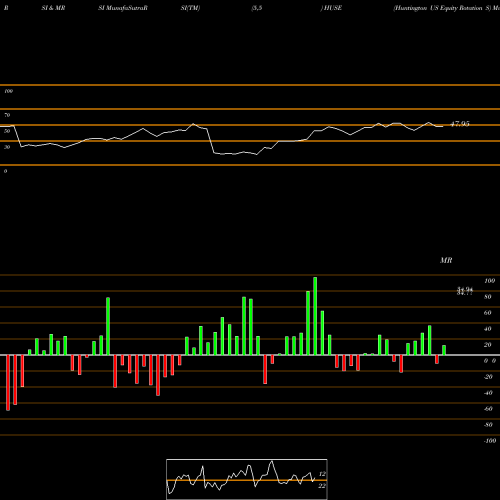Click the 'SI MunafaSutraR' header label
Image resolution: width=500 pixels, height=500 pixels.
(123, 8)
